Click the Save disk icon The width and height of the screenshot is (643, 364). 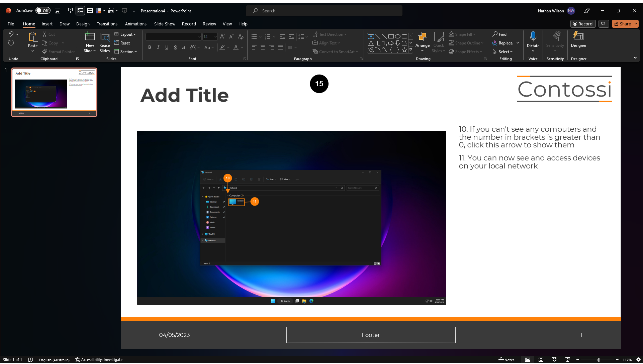(58, 11)
